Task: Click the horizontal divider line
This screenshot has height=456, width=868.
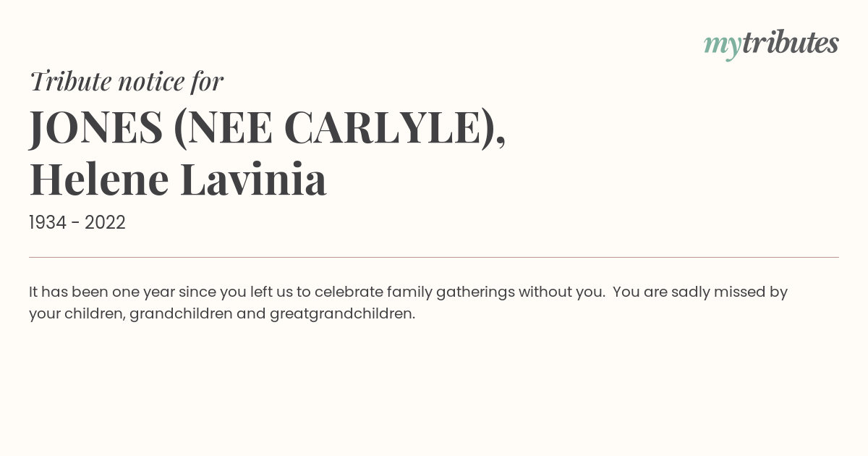Action: (x=434, y=257)
